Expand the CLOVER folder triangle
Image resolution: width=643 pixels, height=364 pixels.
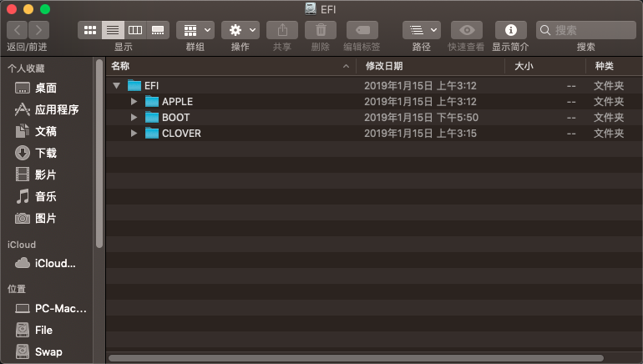coord(134,134)
